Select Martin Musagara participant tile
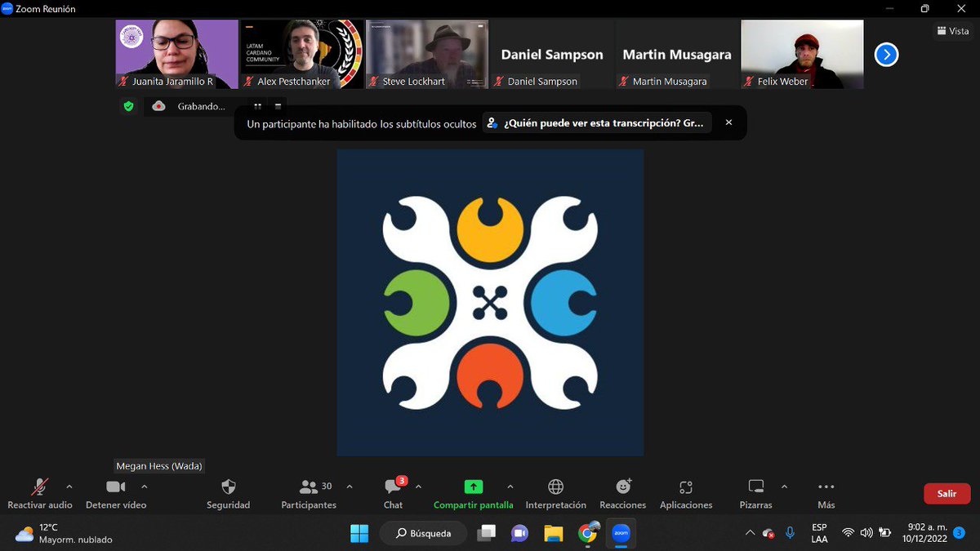 tap(677, 55)
